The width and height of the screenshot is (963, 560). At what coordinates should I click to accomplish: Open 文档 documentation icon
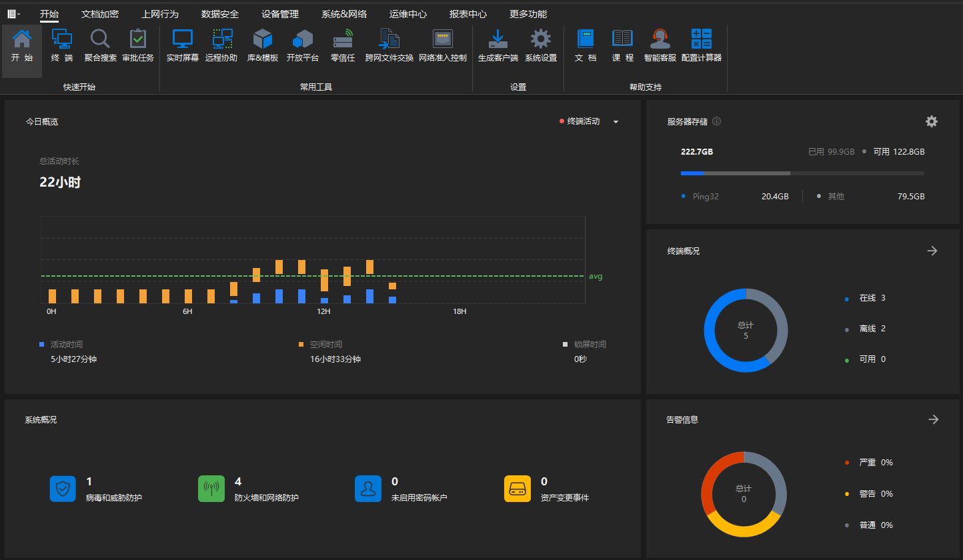pos(586,39)
